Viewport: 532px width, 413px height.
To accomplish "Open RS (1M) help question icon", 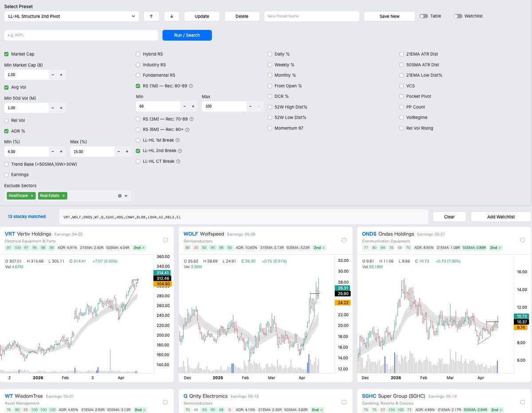I will point(191,86).
